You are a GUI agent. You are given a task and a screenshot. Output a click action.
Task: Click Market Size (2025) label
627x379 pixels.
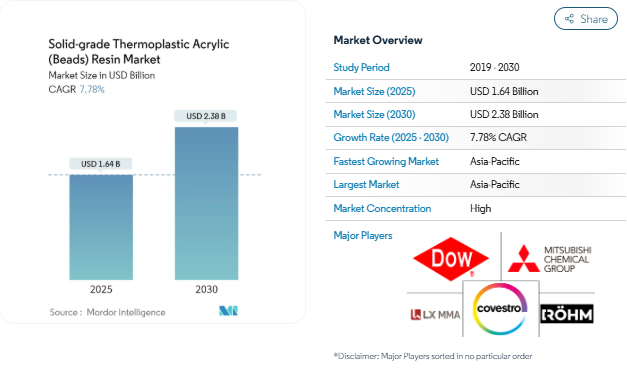click(374, 91)
